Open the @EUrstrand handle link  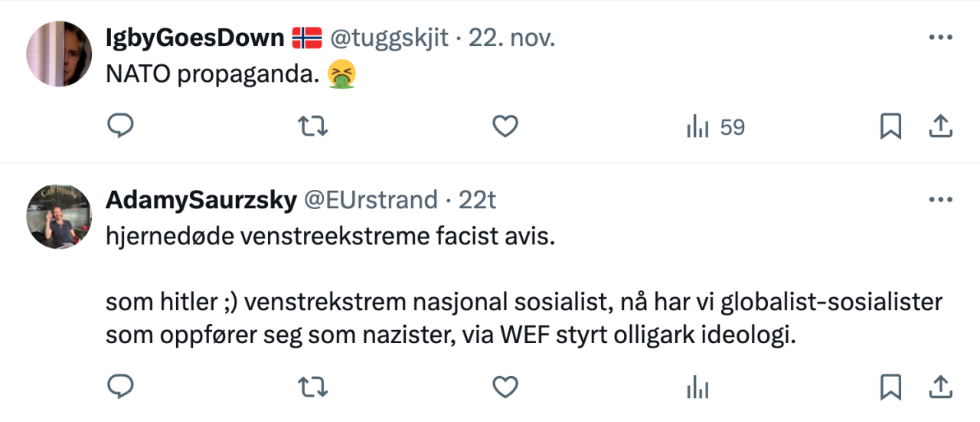[x=371, y=200]
